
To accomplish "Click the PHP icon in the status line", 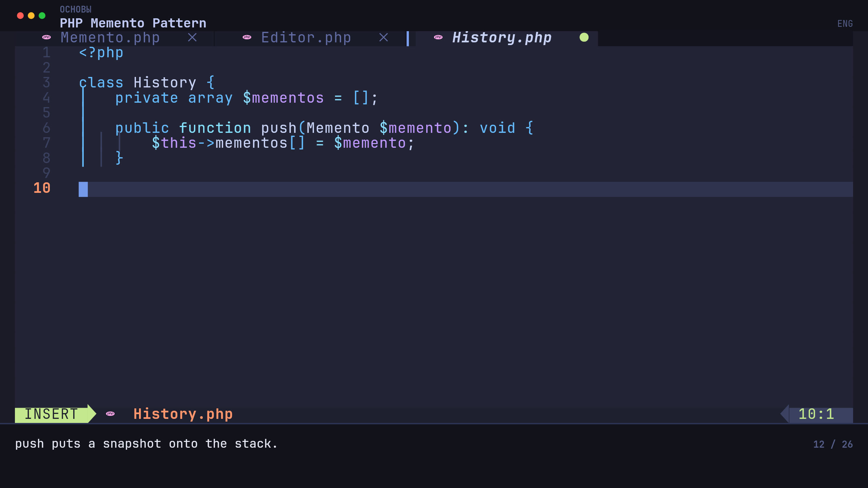I will (110, 413).
